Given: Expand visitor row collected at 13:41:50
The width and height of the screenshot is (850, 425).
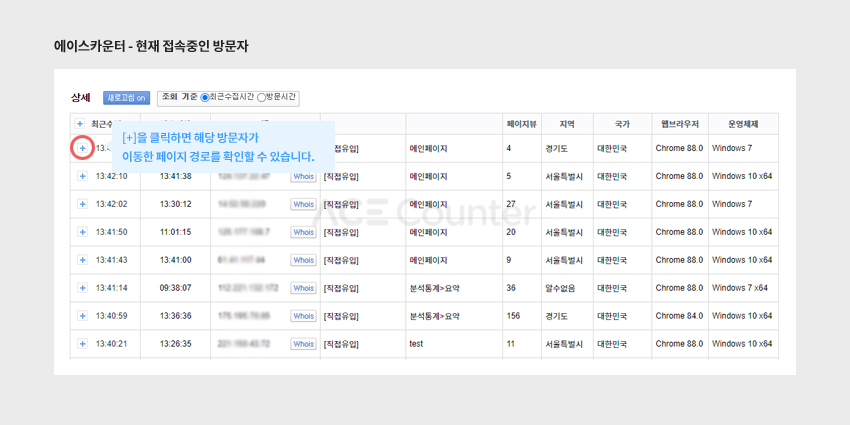Looking at the screenshot, I should [x=82, y=232].
